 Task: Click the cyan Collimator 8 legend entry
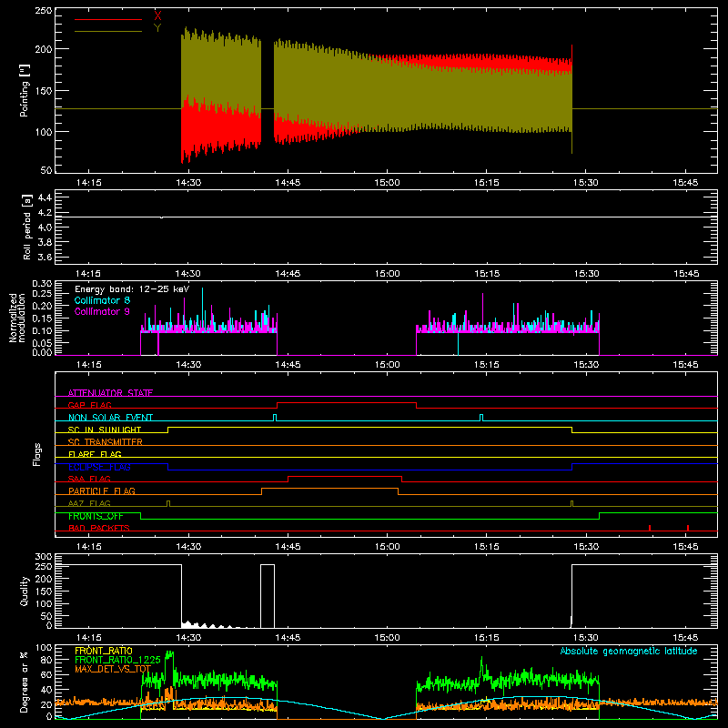coord(102,300)
